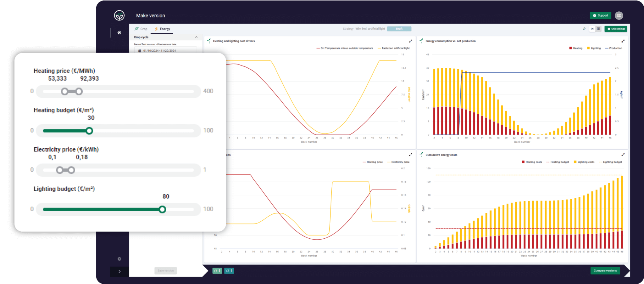Maximize the Energy consumption vs. net production chart
The height and width of the screenshot is (284, 644).
coord(623,41)
